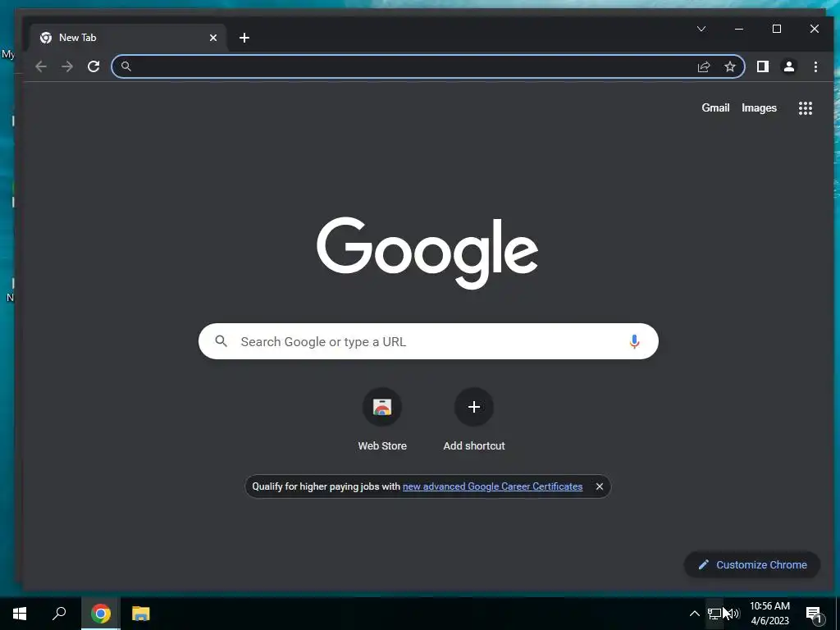Close the New Tab tab
840x630 pixels.
click(x=213, y=38)
